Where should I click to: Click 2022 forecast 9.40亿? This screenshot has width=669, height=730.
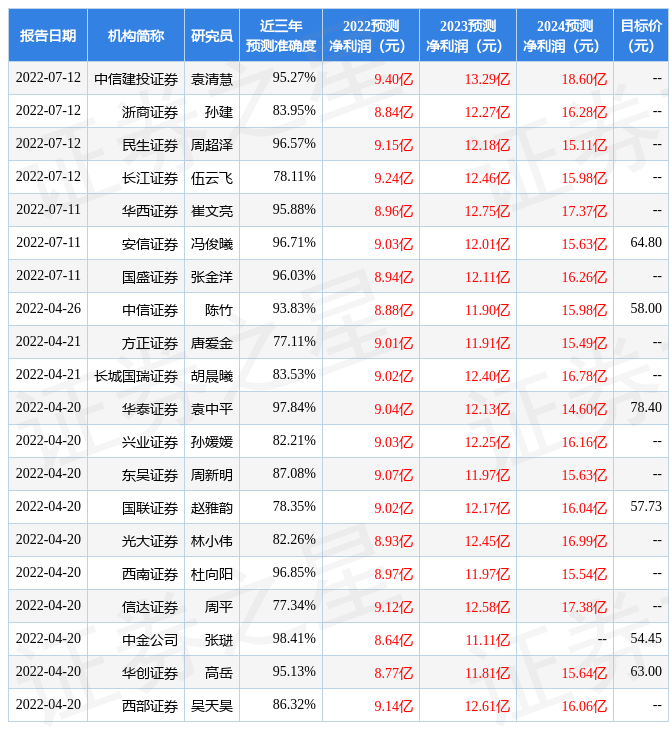coord(393,79)
